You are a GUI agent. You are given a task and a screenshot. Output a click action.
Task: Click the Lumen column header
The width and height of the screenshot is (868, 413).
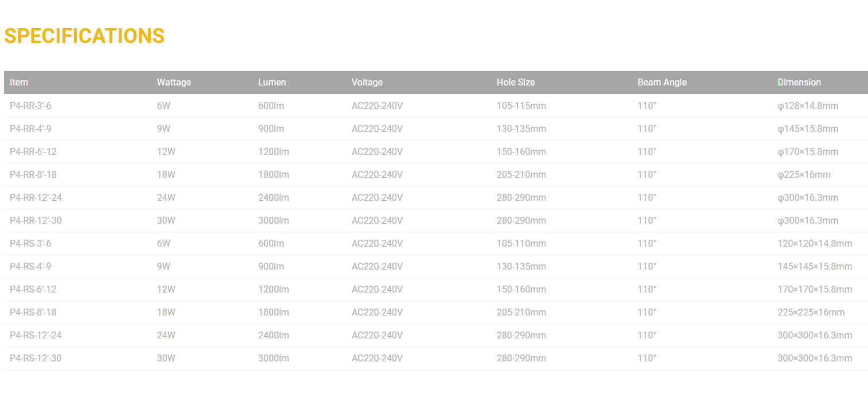(x=272, y=83)
